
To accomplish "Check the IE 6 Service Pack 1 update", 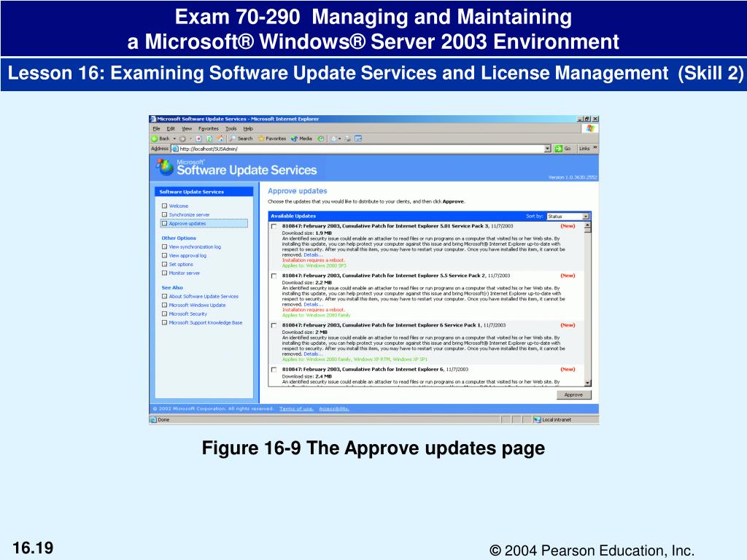I will (x=274, y=326).
